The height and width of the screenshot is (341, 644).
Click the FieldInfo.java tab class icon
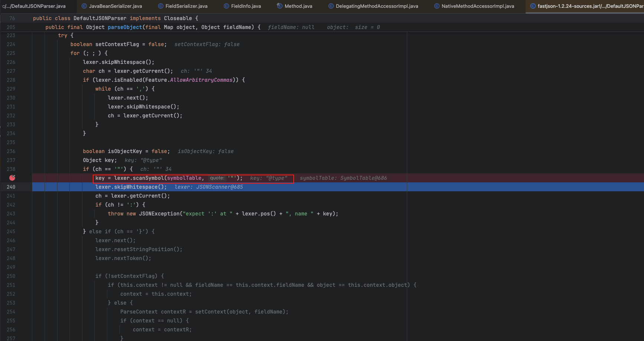click(x=226, y=6)
